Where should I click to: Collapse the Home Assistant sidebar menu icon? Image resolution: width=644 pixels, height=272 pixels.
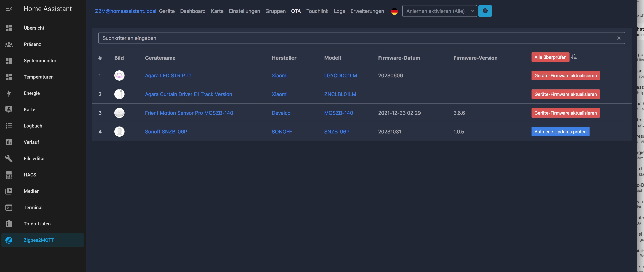[x=9, y=9]
